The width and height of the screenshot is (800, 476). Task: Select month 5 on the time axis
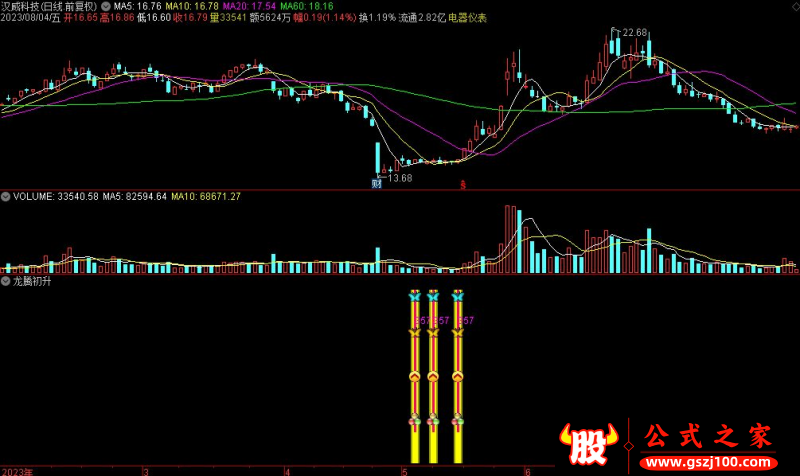point(405,471)
